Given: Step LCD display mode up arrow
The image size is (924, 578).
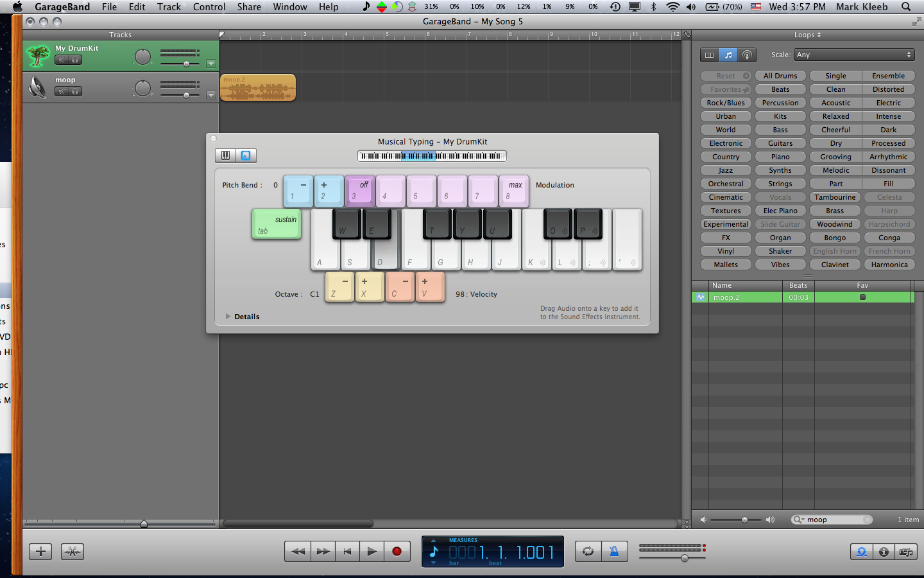Looking at the screenshot, I should [433, 541].
